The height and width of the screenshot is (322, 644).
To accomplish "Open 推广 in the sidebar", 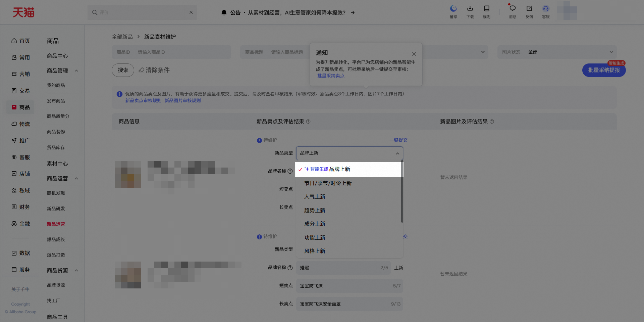I will [x=21, y=140].
